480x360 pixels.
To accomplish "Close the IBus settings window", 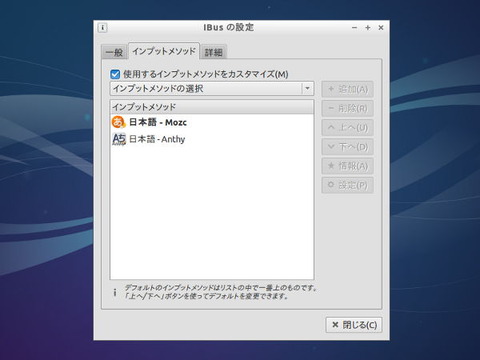I will (x=381, y=28).
